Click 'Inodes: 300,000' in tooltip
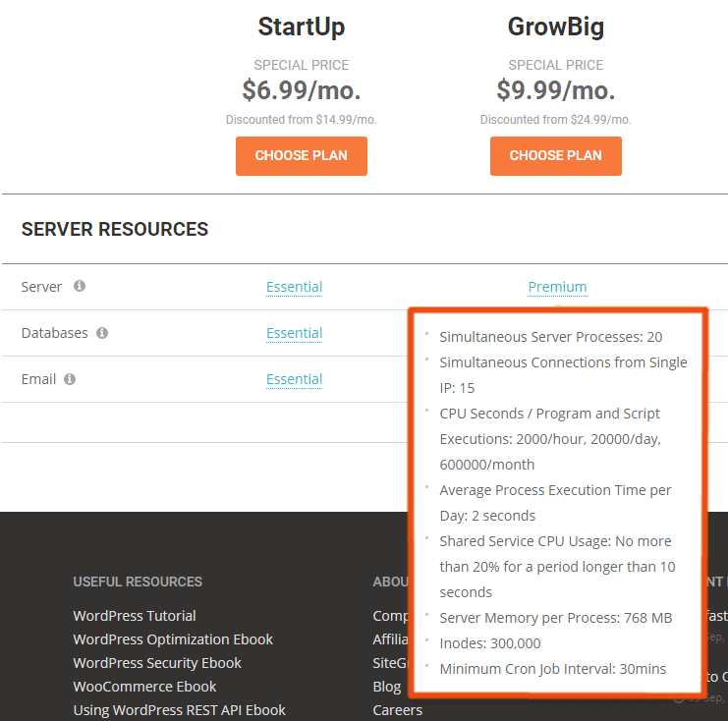The width and height of the screenshot is (728, 721). tap(490, 643)
